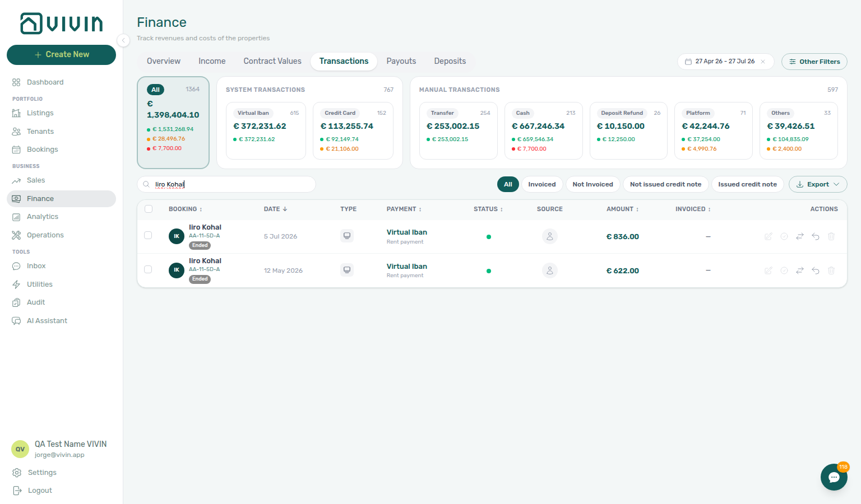
Task: Filter by the Cash transactions card
Action: click(544, 130)
